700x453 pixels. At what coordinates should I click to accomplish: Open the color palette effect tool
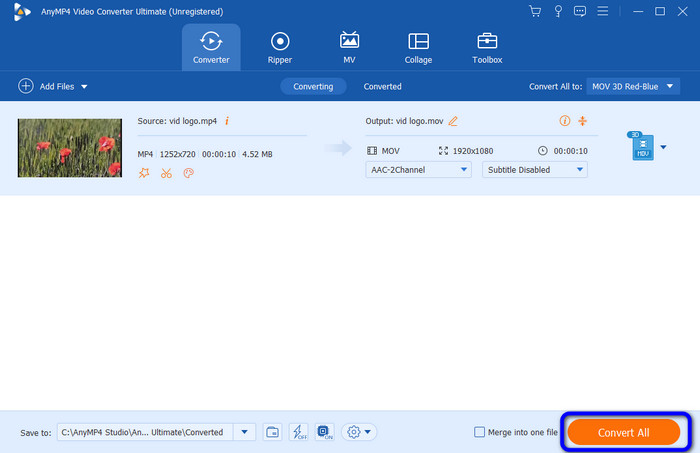(x=188, y=173)
